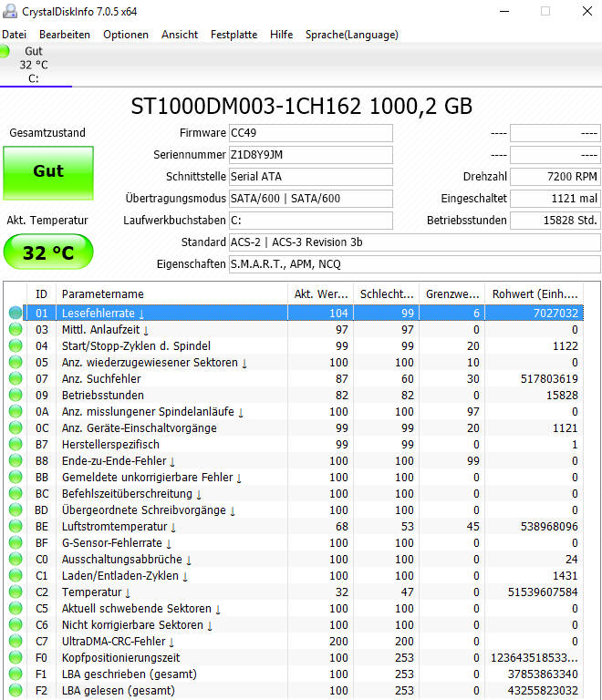Click status icon of LBA gelesen row
The image size is (602, 700).
16,690
